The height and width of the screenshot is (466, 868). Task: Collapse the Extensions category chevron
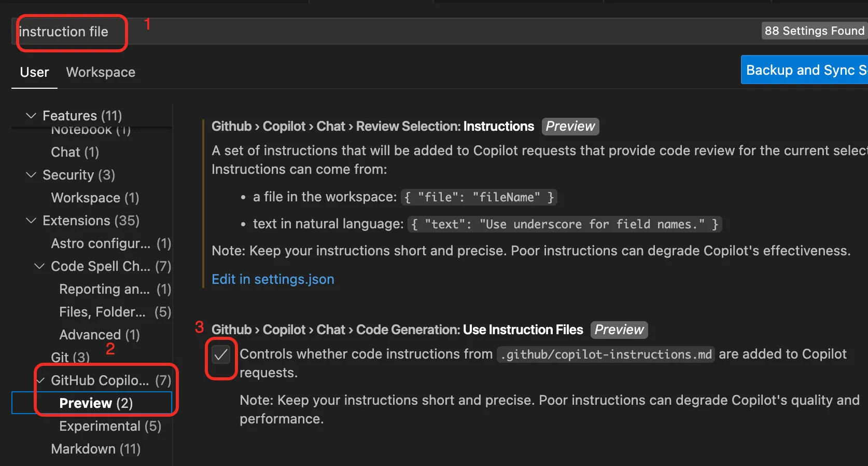(31, 221)
